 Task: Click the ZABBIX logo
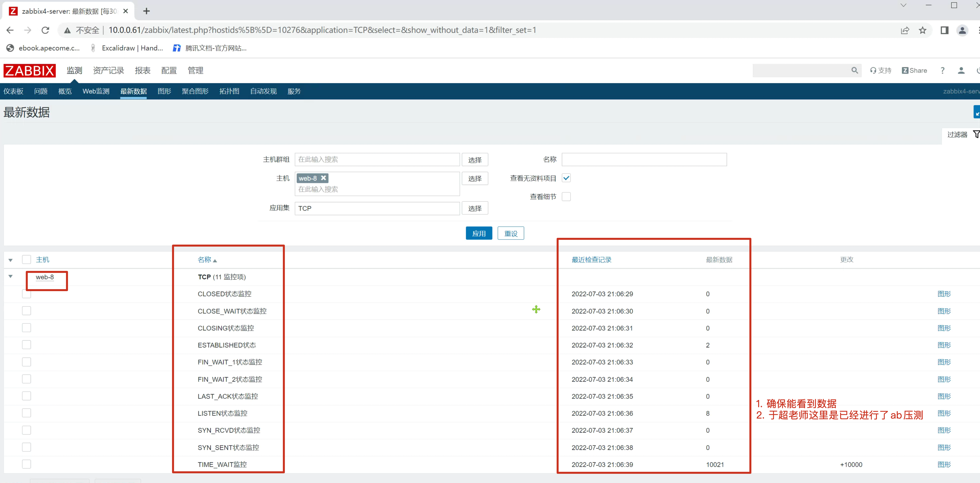[x=29, y=71]
